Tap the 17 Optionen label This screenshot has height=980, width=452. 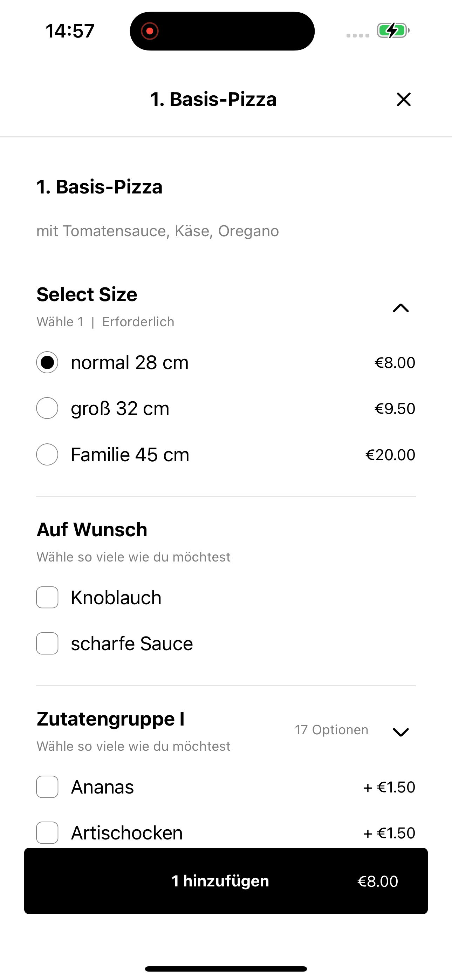tap(331, 730)
